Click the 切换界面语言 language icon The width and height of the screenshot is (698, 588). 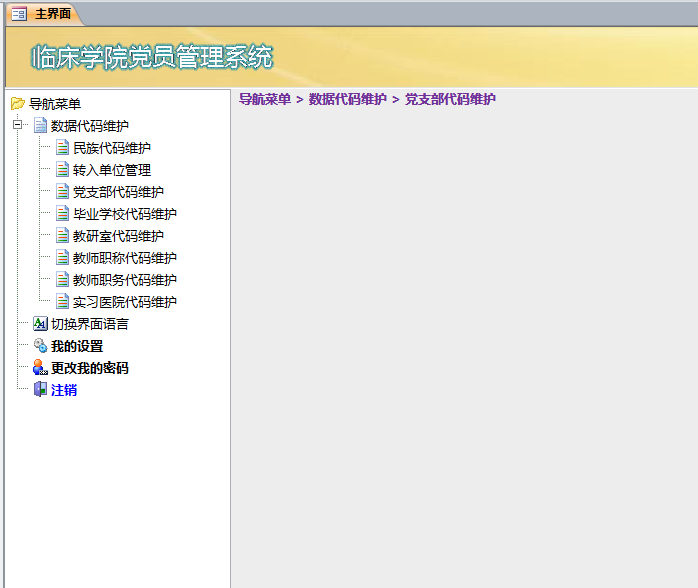(40, 324)
